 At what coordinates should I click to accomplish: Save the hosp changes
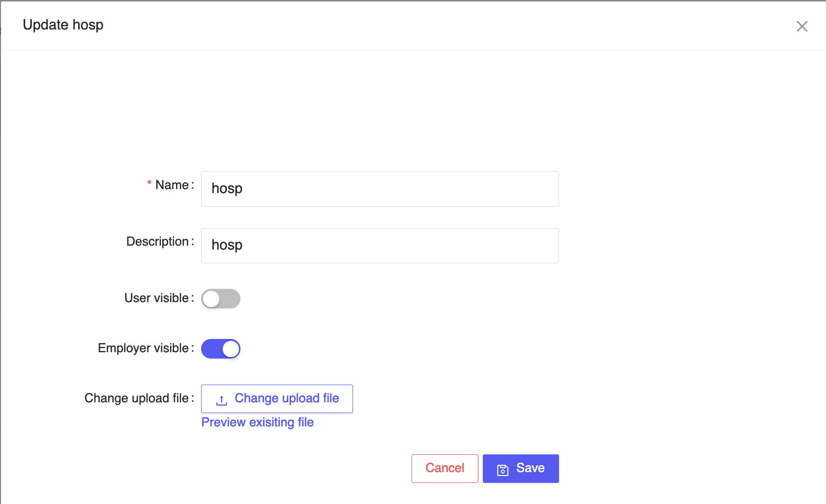(x=521, y=468)
